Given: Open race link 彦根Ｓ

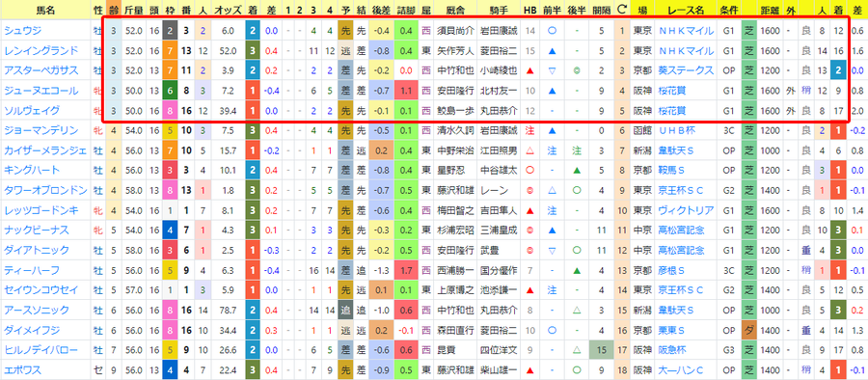Looking at the screenshot, I should tap(671, 270).
